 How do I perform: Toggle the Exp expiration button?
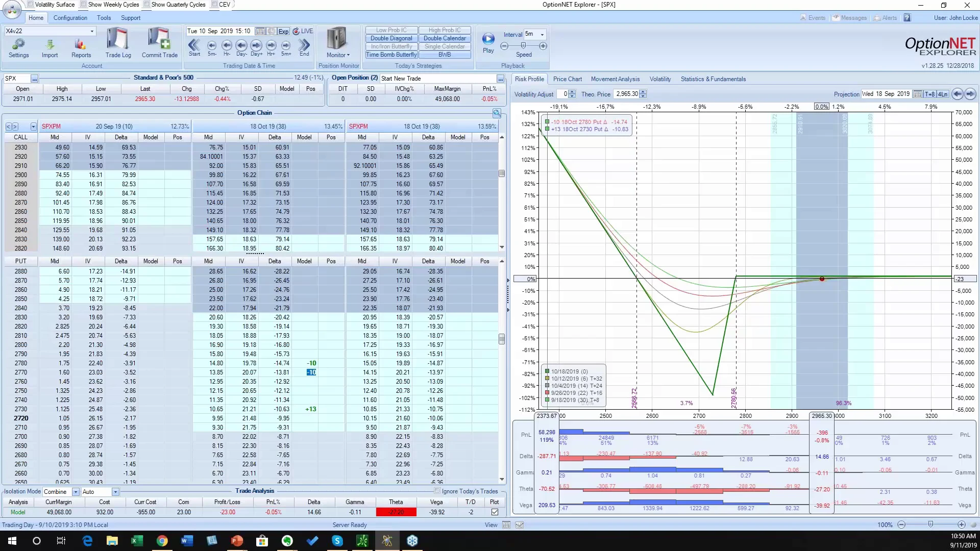283,31
